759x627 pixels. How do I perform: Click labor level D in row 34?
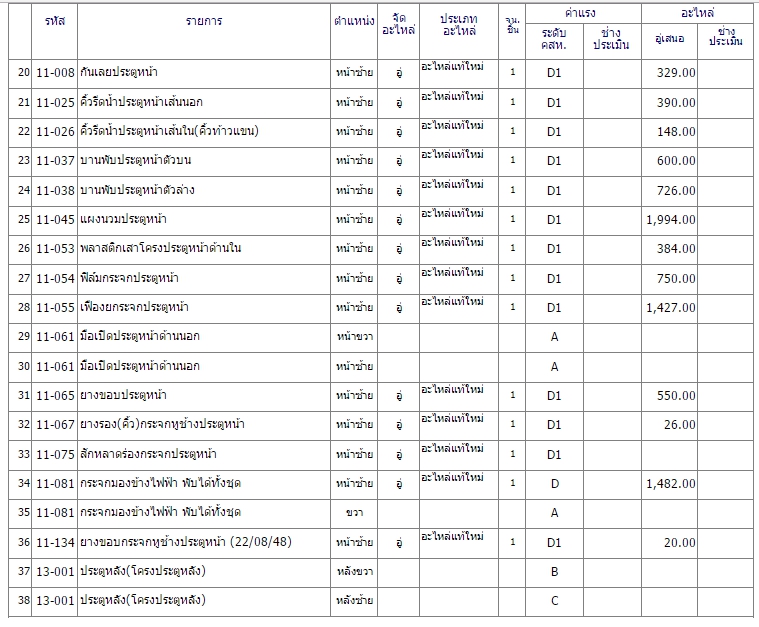point(554,484)
